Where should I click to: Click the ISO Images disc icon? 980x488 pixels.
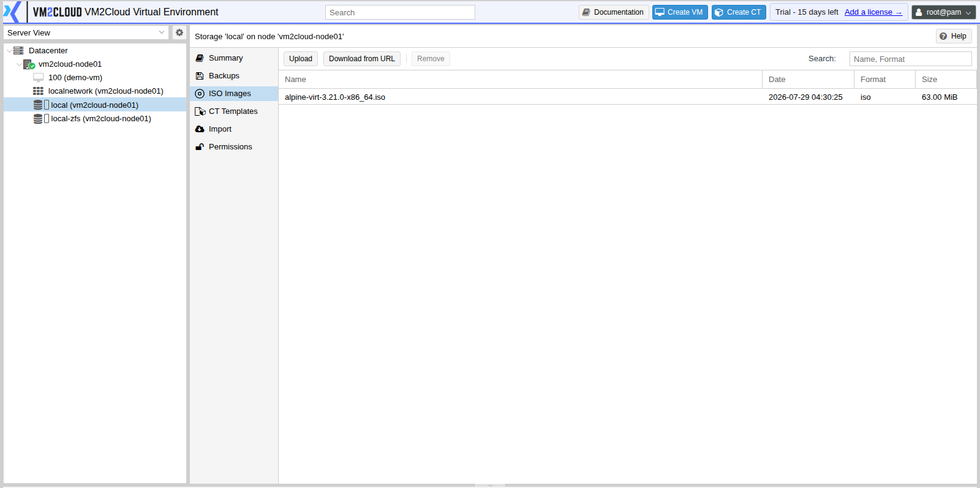pyautogui.click(x=200, y=94)
